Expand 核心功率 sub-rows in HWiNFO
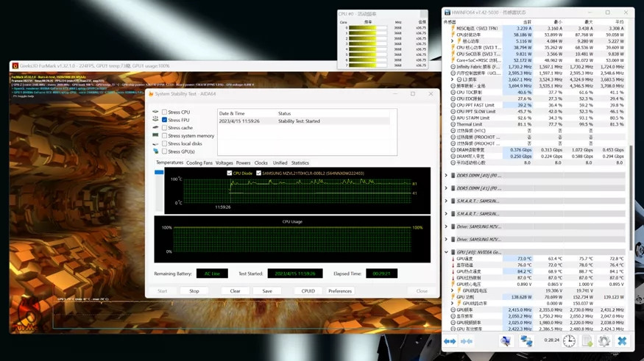The height and width of the screenshot is (361, 644). tap(453, 41)
